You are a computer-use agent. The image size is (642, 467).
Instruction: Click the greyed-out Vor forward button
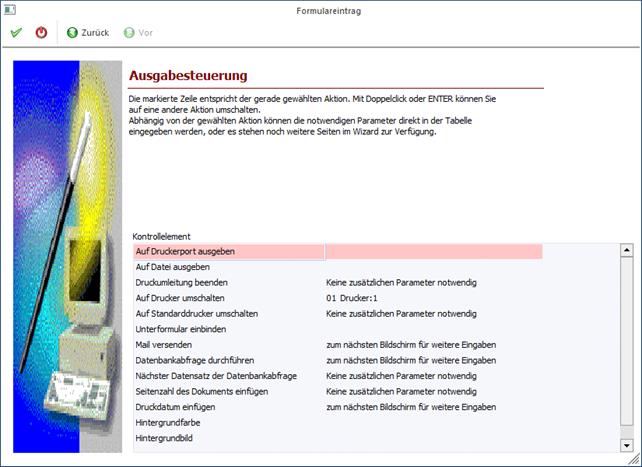point(138,32)
